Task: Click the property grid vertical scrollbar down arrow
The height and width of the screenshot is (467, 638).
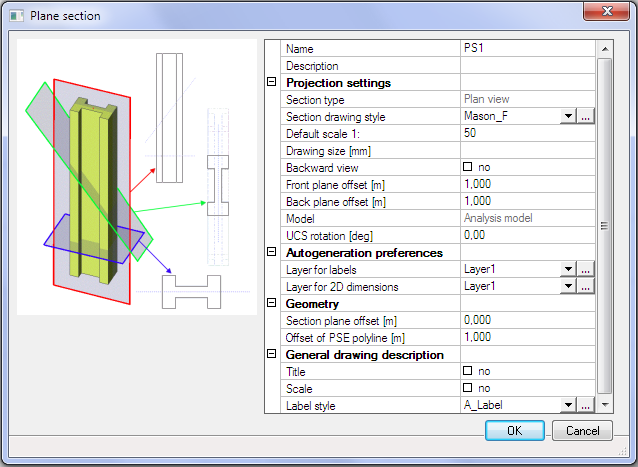Action: pos(604,404)
